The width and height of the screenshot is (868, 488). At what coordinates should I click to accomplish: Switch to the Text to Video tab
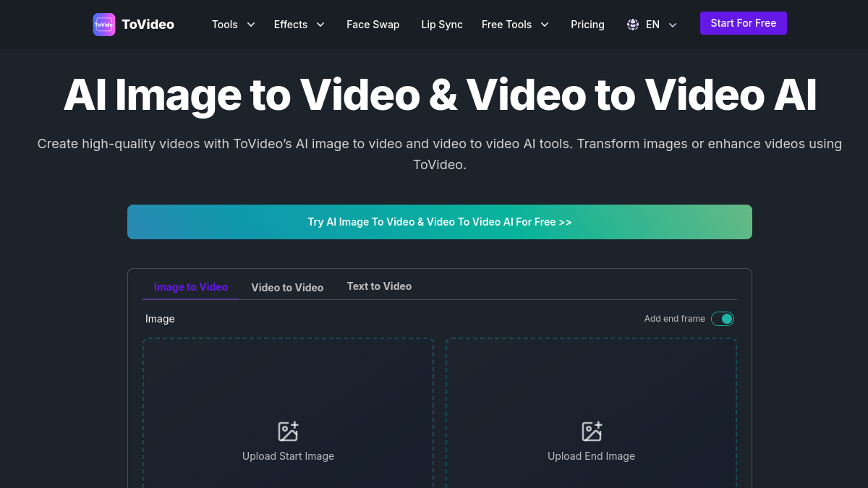379,286
